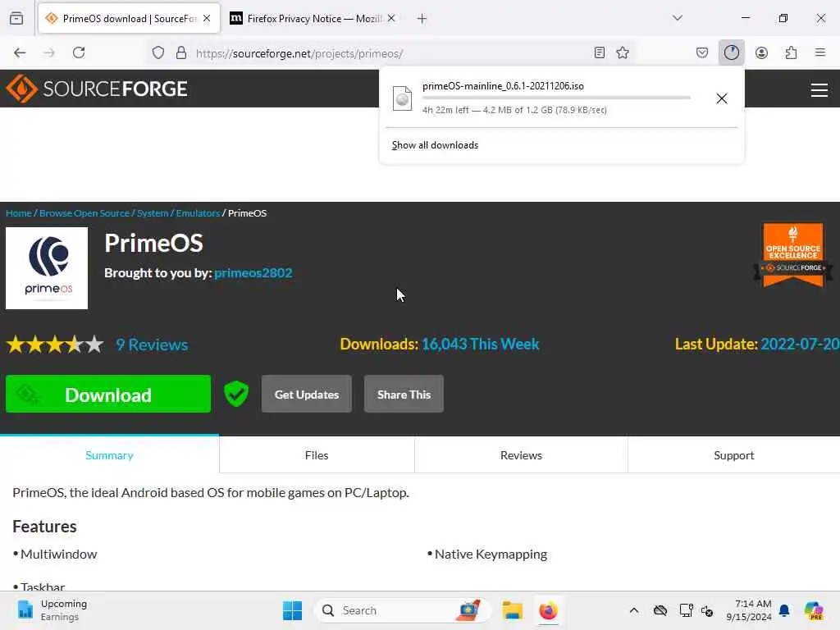
Task: Toggle reader view icon in address bar
Action: [600, 52]
